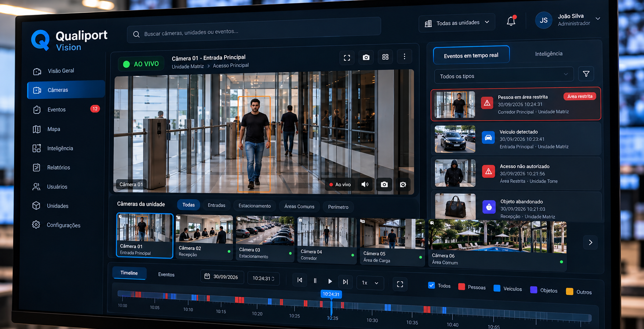Click the 10:24:31 timeline playhead marker
The height and width of the screenshot is (329, 644).
[x=331, y=294]
